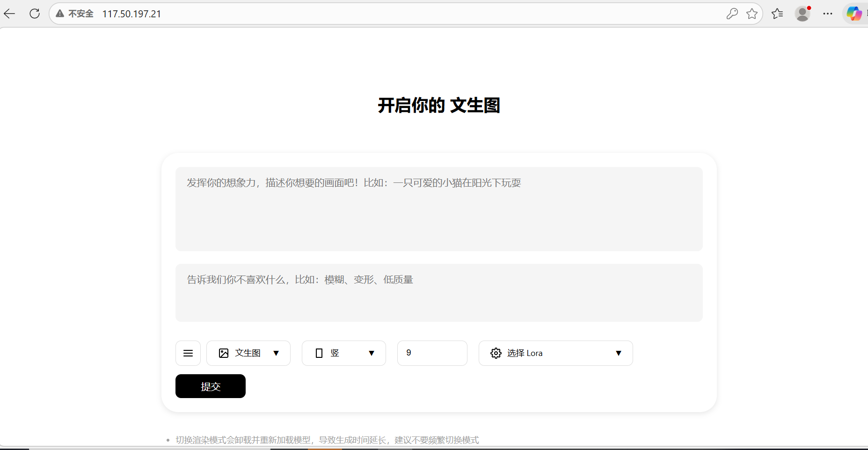Focus the main prompt description textbox
The height and width of the screenshot is (450, 868).
439,209
